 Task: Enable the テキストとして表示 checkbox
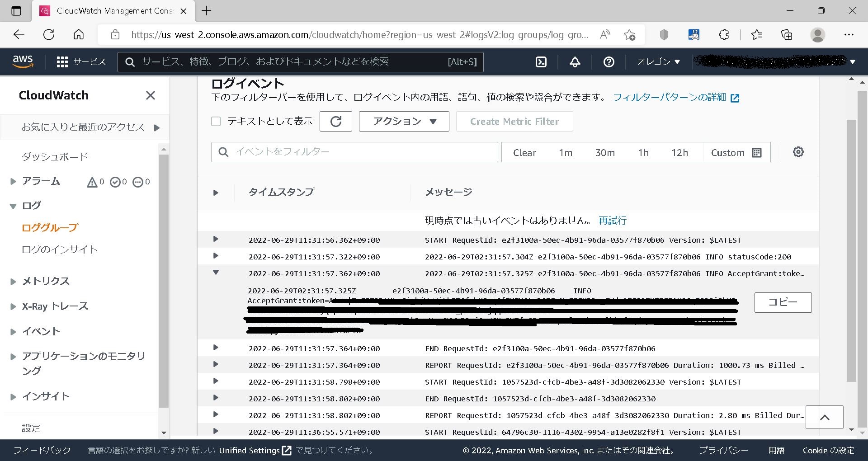pyautogui.click(x=216, y=121)
